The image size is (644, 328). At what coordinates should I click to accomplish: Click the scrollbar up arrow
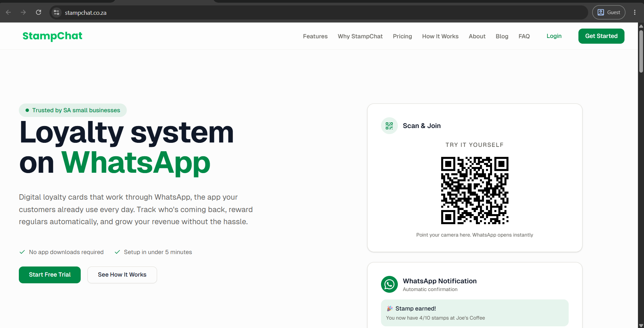641,26
